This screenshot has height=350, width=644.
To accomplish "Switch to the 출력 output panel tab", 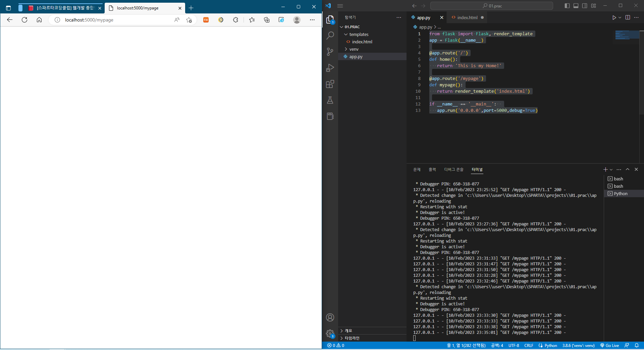I will (432, 170).
